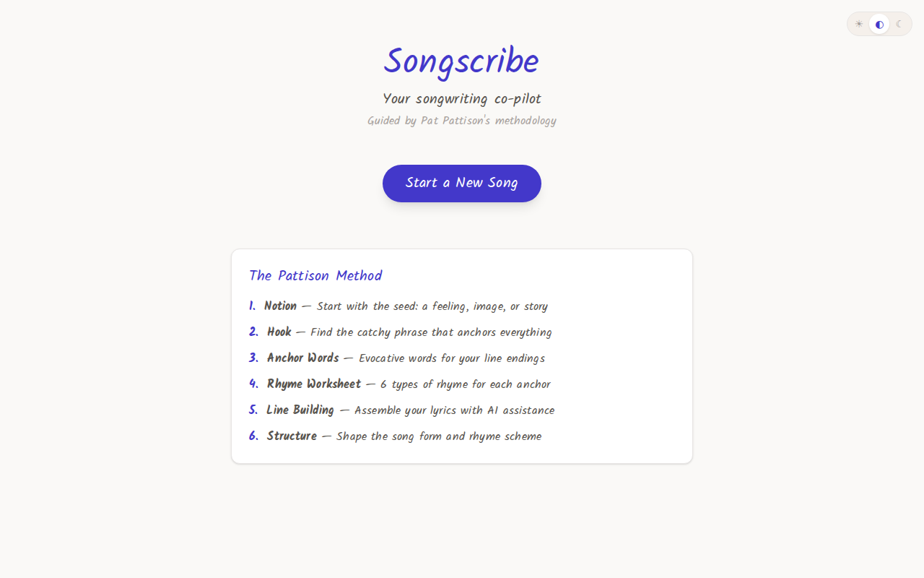Select the Line Building step

[300, 410]
